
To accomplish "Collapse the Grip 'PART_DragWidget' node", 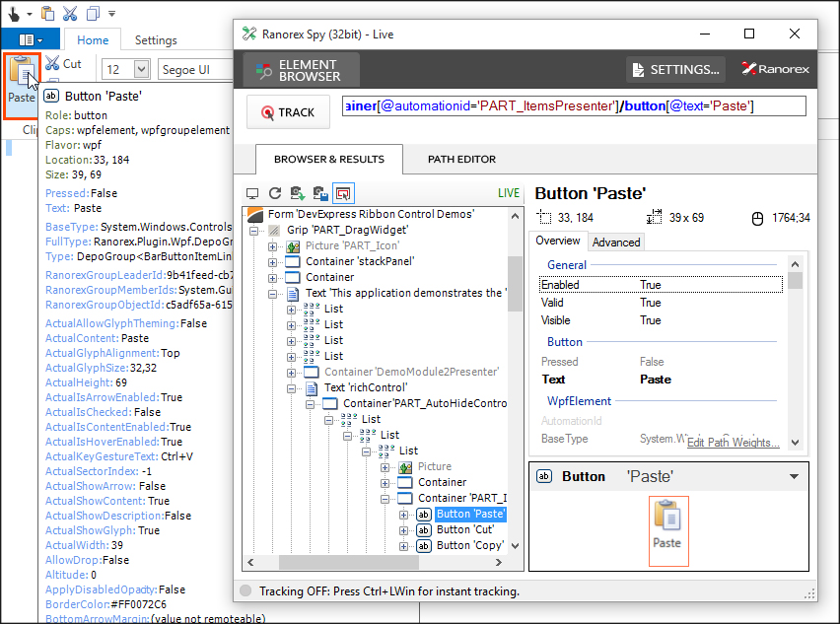I will point(254,231).
